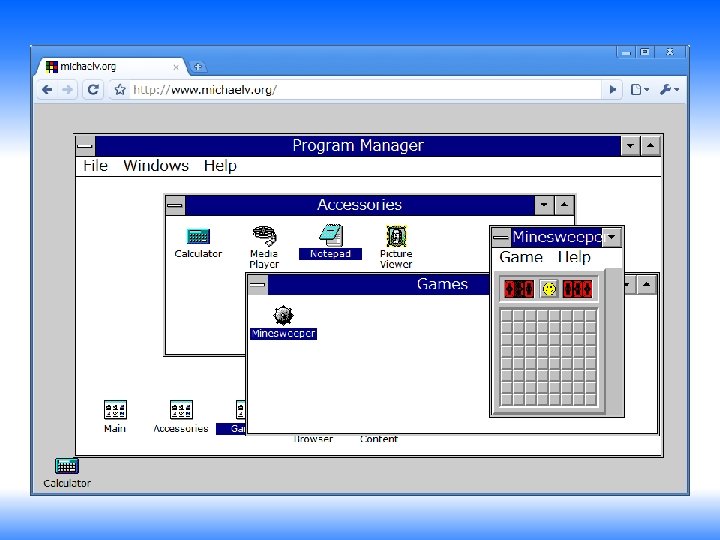
Task: Minimize Program Manager with down arrow
Action: [x=630, y=146]
